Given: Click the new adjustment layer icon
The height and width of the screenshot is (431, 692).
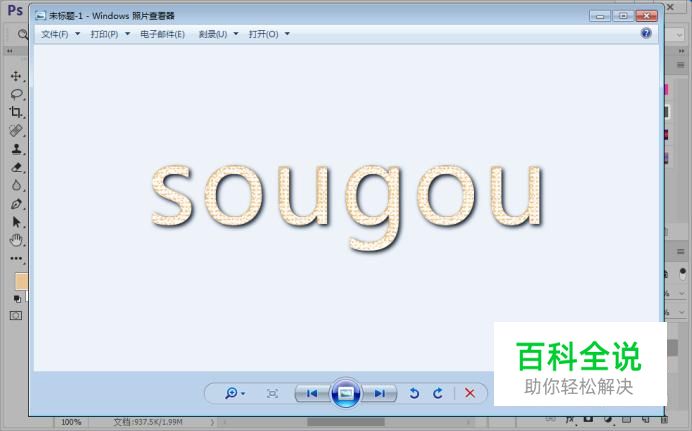Looking at the screenshot, I should [608, 419].
